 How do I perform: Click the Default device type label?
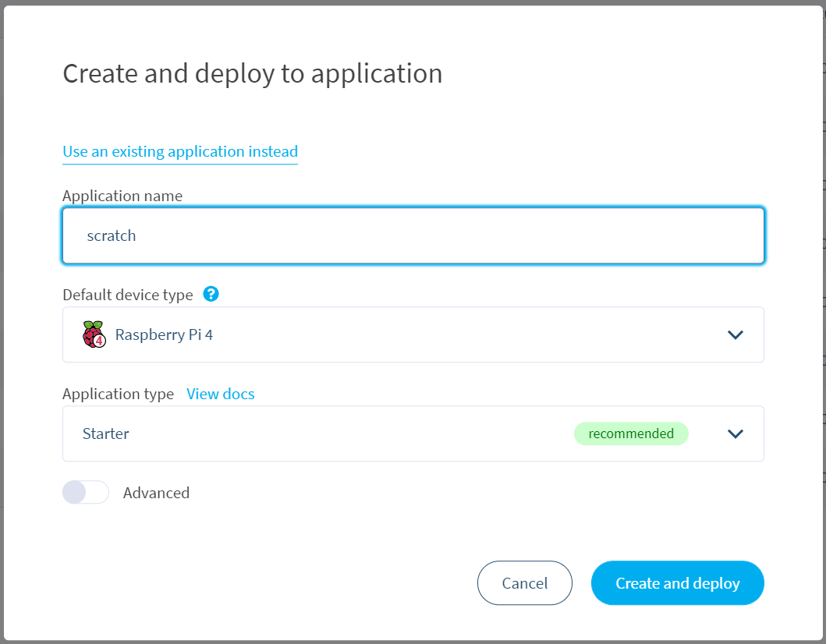click(128, 295)
